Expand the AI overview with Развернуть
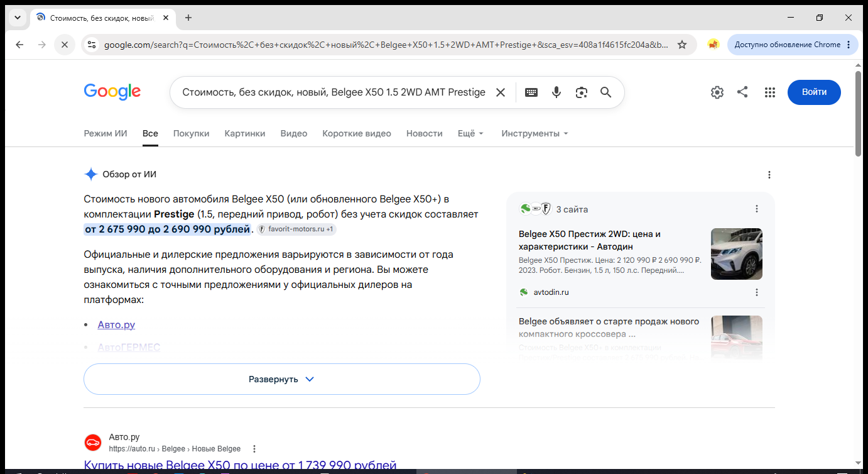 tap(282, 379)
